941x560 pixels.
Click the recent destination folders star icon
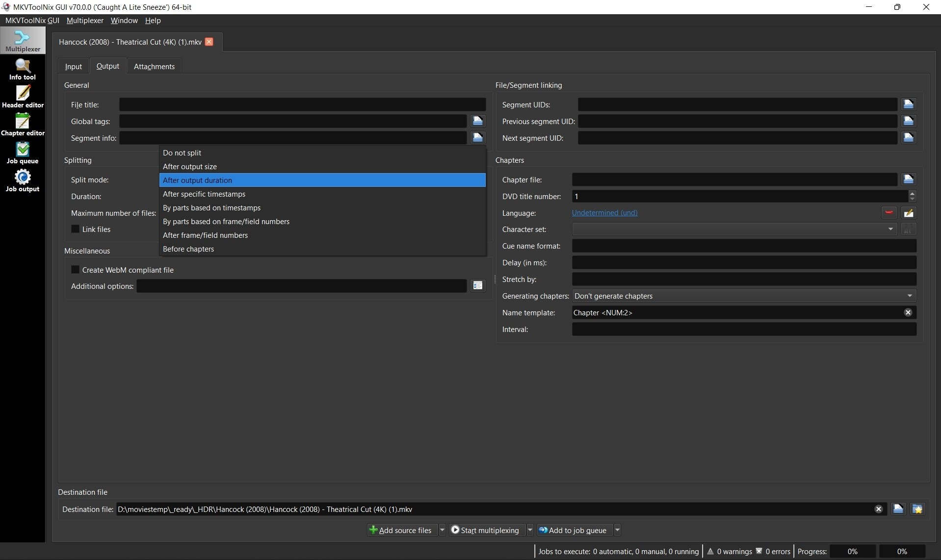917,509
